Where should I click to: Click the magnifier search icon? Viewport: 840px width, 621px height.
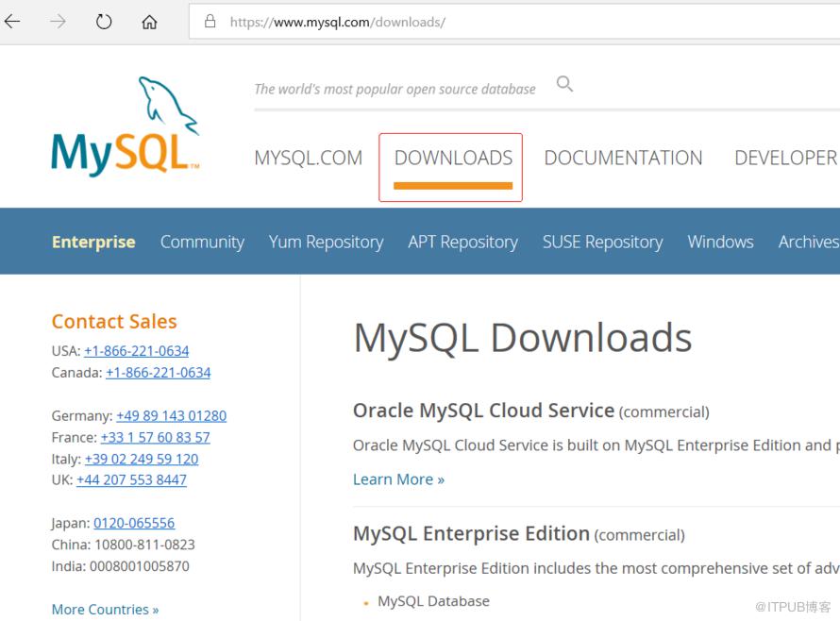564,84
